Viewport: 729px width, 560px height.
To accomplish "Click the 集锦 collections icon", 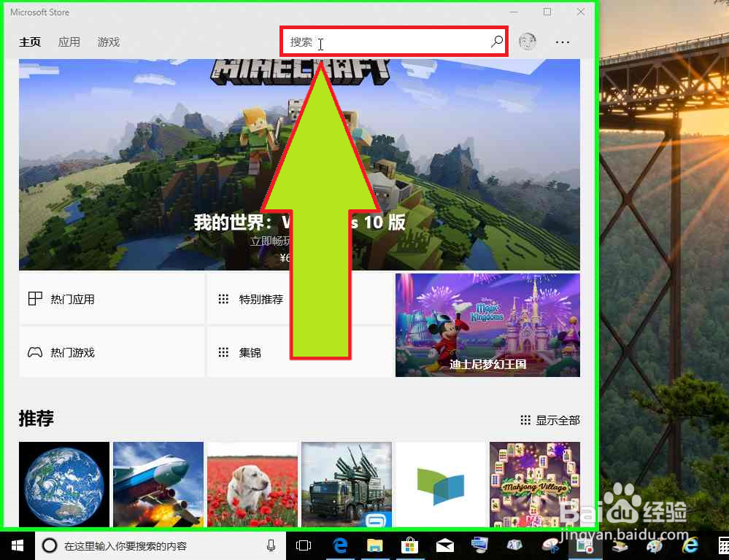I will click(x=223, y=351).
